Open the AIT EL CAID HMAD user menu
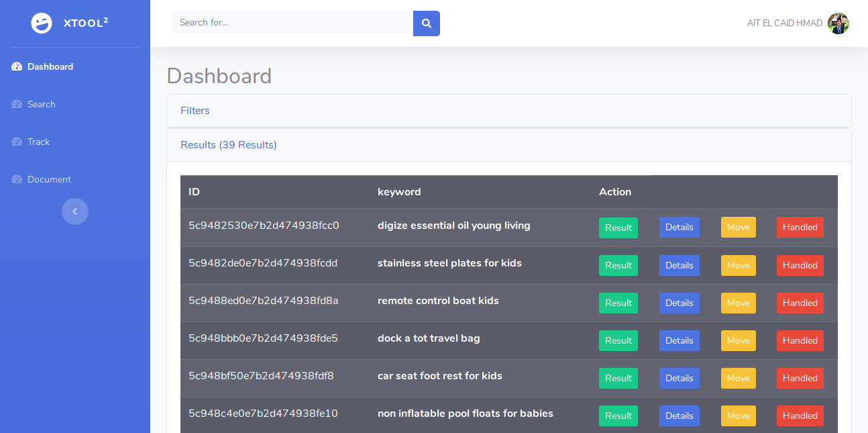The image size is (868, 433). click(784, 23)
